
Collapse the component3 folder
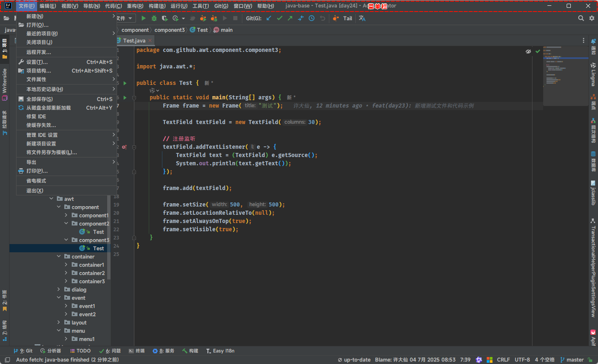click(x=66, y=240)
